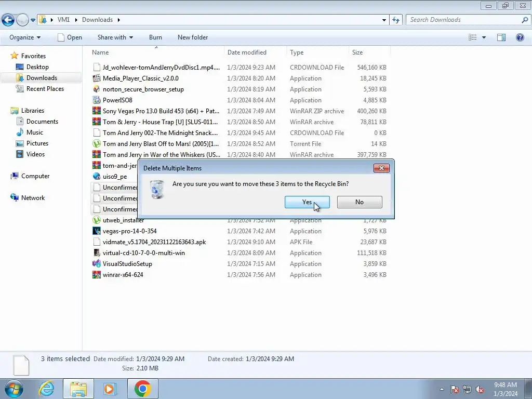Viewport: 532px width, 399px height.
Task: Open the Pictures library
Action: click(x=37, y=143)
